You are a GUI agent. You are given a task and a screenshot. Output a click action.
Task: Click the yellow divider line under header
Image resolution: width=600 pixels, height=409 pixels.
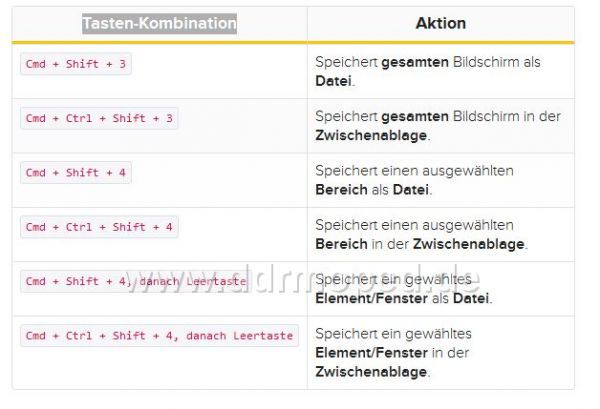tap(293, 42)
